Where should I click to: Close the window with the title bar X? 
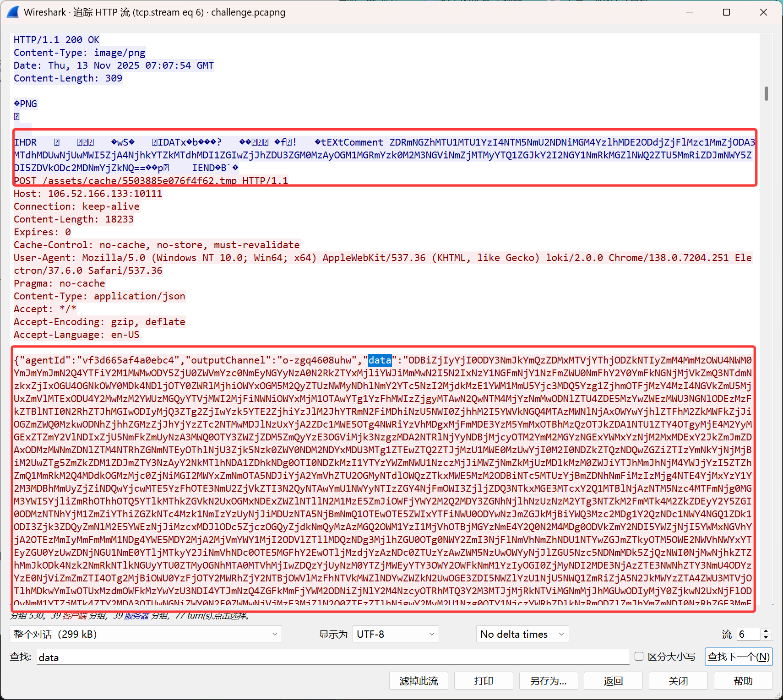coord(763,12)
